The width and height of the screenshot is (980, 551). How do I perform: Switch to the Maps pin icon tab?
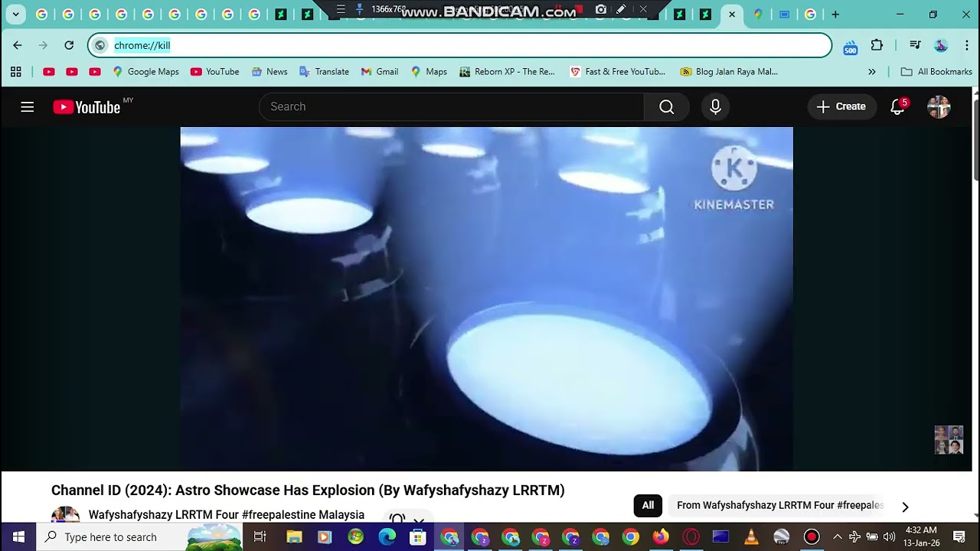coord(758,15)
